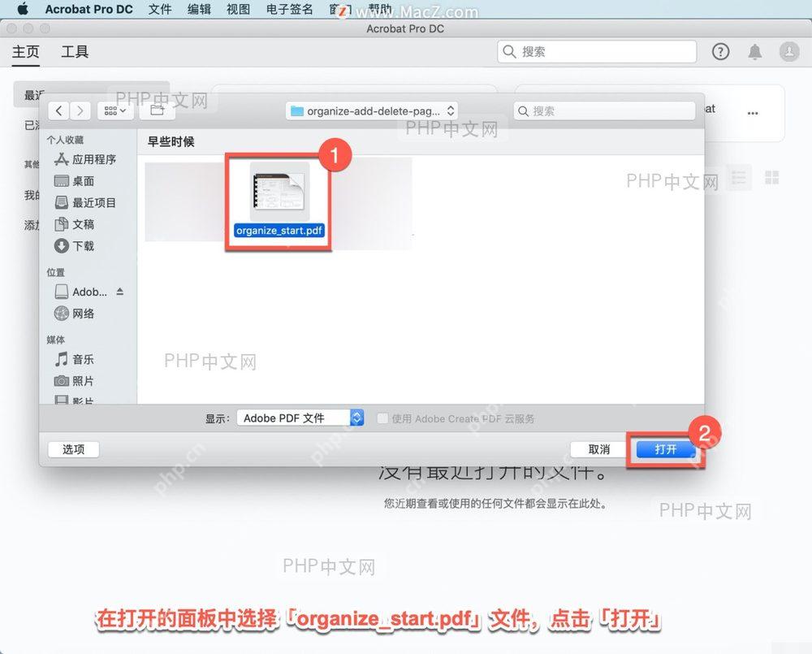This screenshot has height=654, width=812.
Task: Open the notifications bell icon
Action: [x=755, y=52]
